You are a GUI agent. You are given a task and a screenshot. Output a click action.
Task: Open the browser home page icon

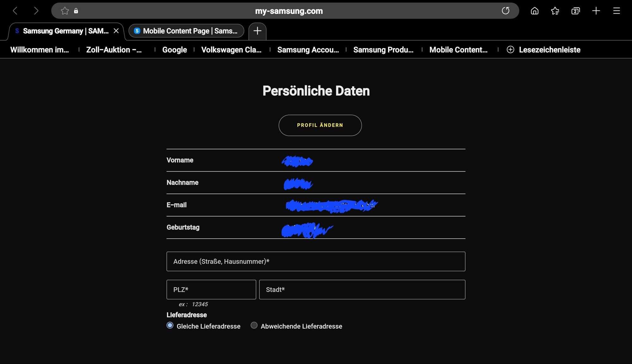[535, 11]
